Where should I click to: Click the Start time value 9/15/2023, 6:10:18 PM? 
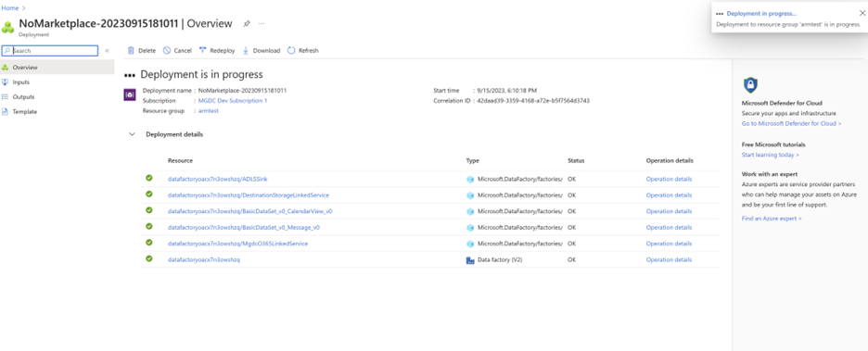coord(507,90)
